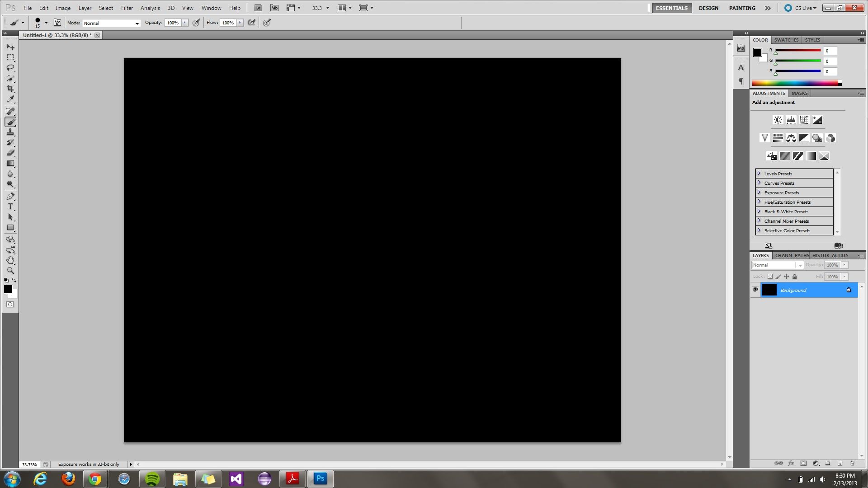Switch to the Design workspace
868x488 pixels.
[708, 8]
